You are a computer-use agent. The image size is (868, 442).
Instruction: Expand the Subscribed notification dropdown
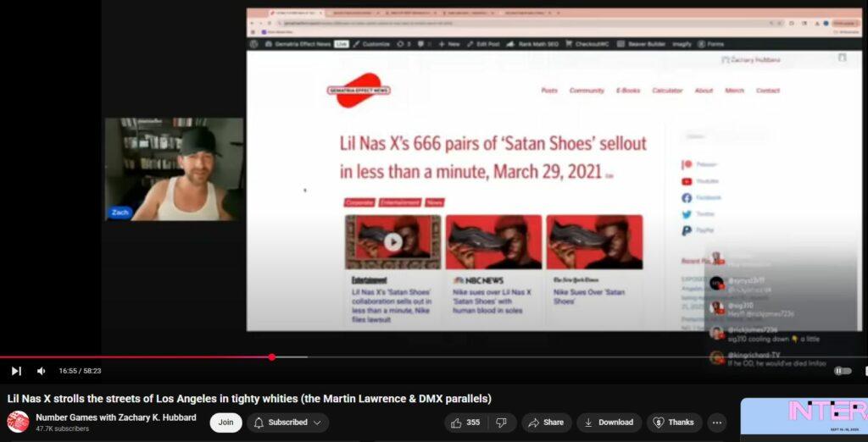pyautogui.click(x=288, y=423)
